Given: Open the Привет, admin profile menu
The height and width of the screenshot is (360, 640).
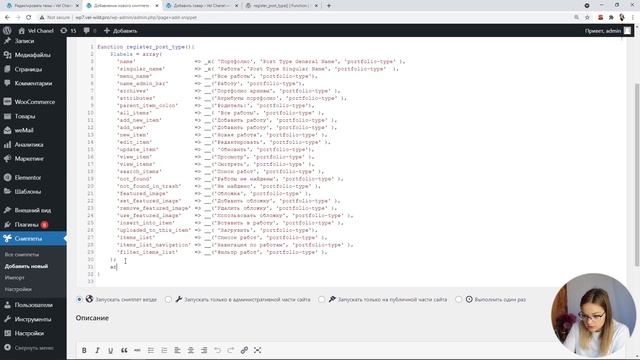Looking at the screenshot, I should pyautogui.click(x=608, y=31).
